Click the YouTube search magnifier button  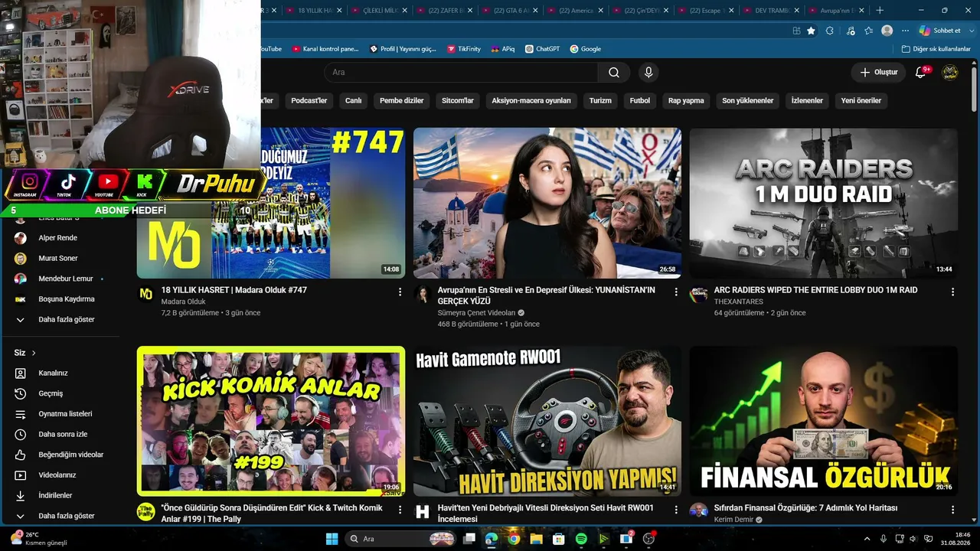click(614, 72)
